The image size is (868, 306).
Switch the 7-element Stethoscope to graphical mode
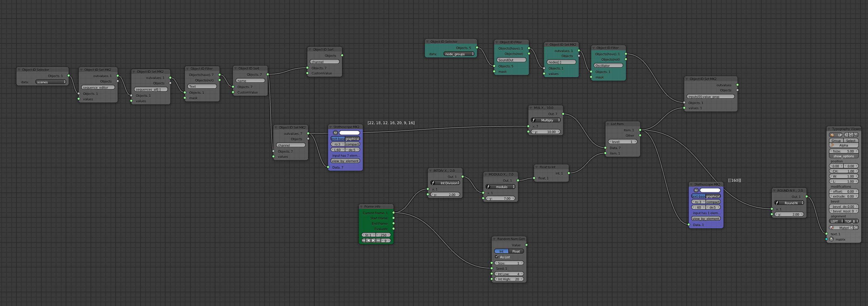(353, 139)
